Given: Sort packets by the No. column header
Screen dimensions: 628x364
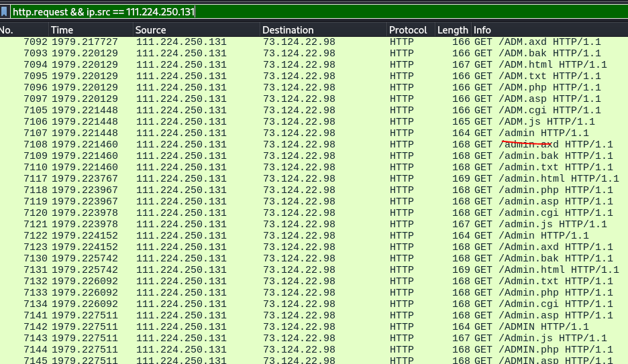Looking at the screenshot, I should 24,30.
